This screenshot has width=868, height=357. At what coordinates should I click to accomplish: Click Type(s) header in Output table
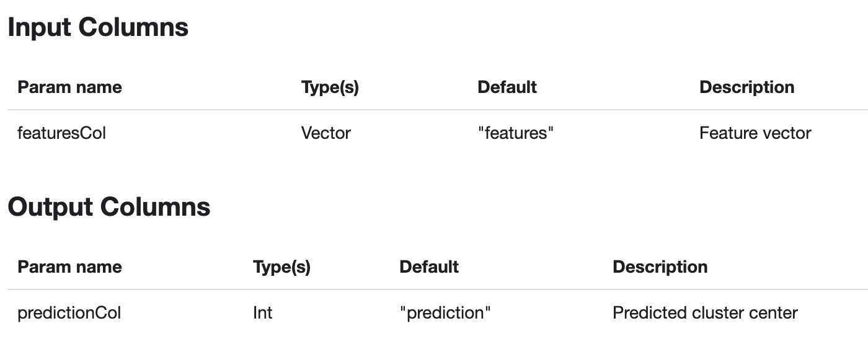click(x=281, y=267)
